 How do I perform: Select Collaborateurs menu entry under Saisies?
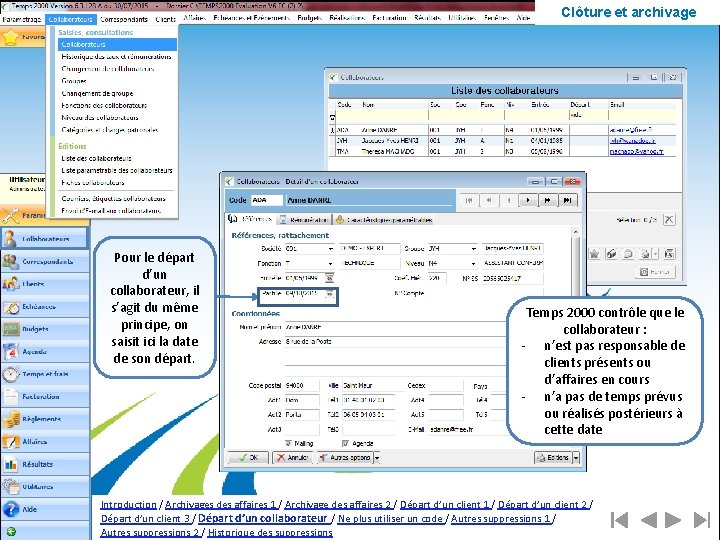pos(118,45)
